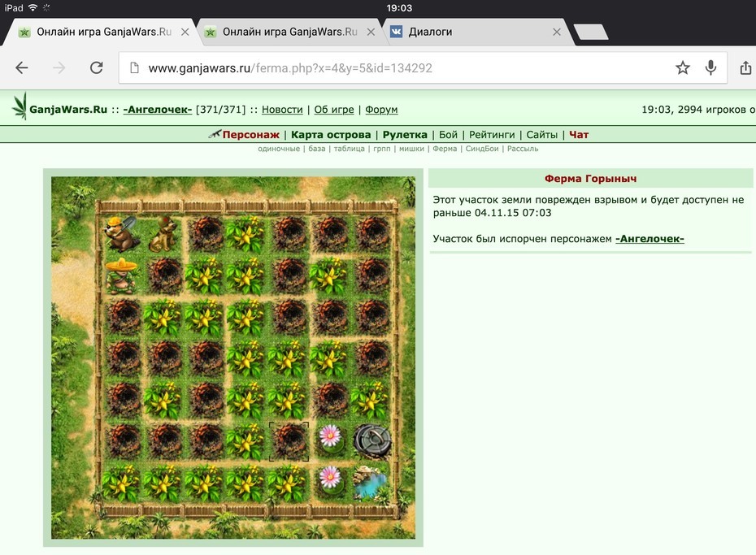Select the metal hatch bunker tile
The image size is (756, 555).
[x=371, y=440]
